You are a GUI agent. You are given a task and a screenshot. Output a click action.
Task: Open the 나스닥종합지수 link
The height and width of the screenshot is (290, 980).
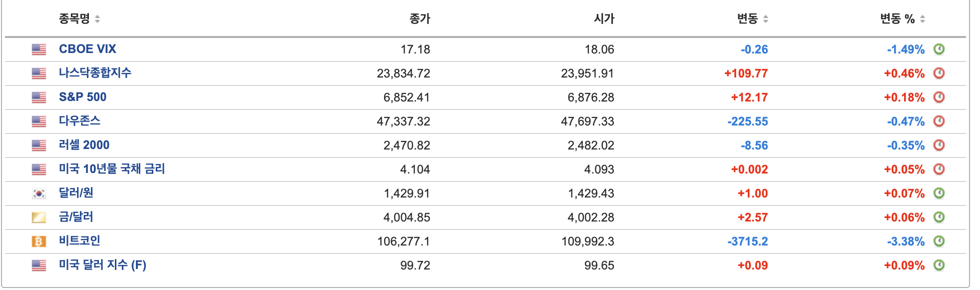pyautogui.click(x=95, y=73)
